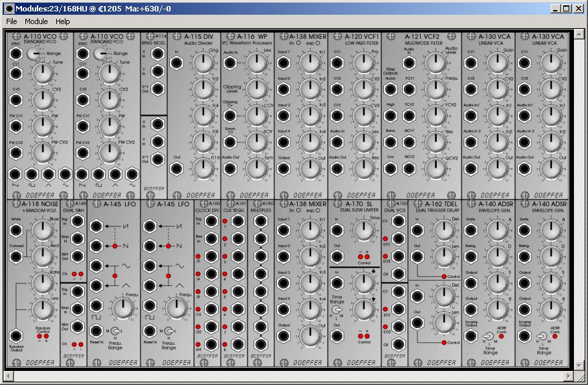Select the A-121 VCF2 QCV2 jack
Image resolution: width=588 pixels, height=385 pixels.
(x=409, y=169)
